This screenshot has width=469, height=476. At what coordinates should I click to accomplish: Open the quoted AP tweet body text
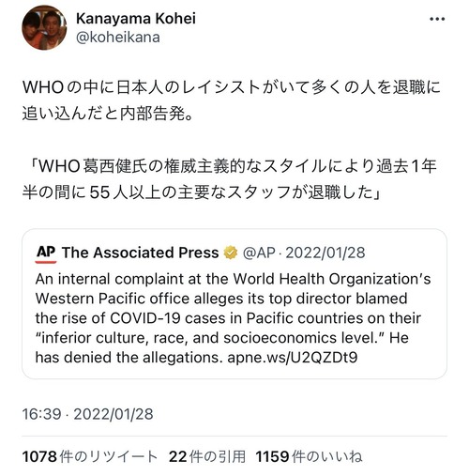[x=233, y=318]
